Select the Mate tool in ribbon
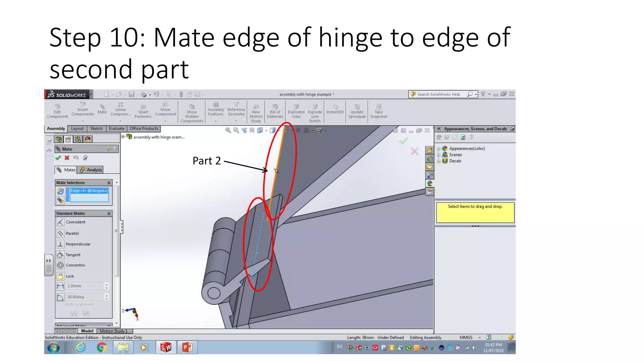This screenshot has width=644, height=362. click(102, 109)
